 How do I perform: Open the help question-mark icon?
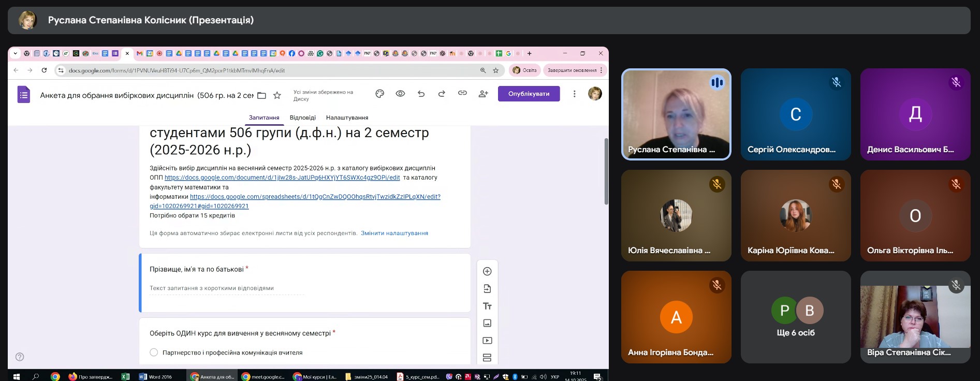click(x=20, y=357)
